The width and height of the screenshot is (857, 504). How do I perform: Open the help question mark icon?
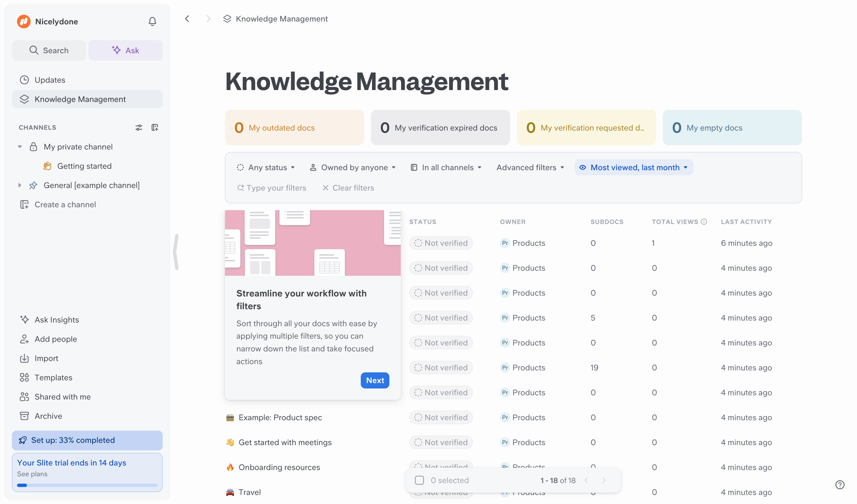[x=840, y=485]
